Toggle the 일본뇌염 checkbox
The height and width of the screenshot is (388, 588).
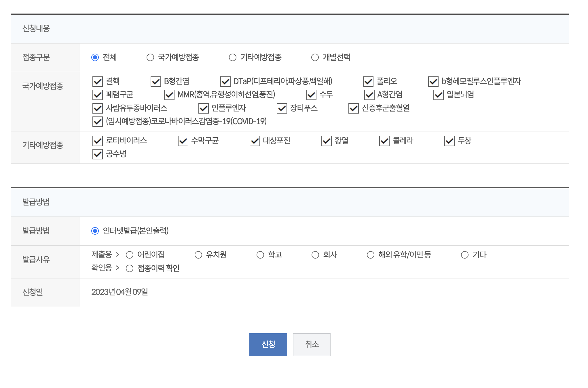pos(439,95)
